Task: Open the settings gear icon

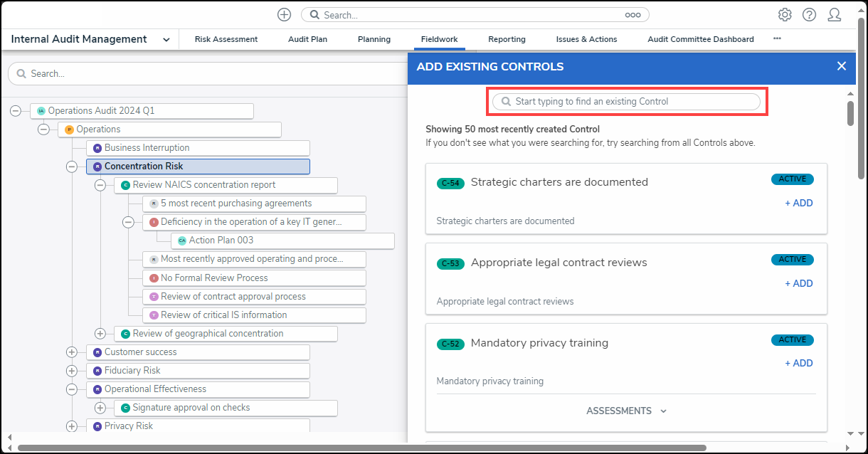Action: point(785,15)
